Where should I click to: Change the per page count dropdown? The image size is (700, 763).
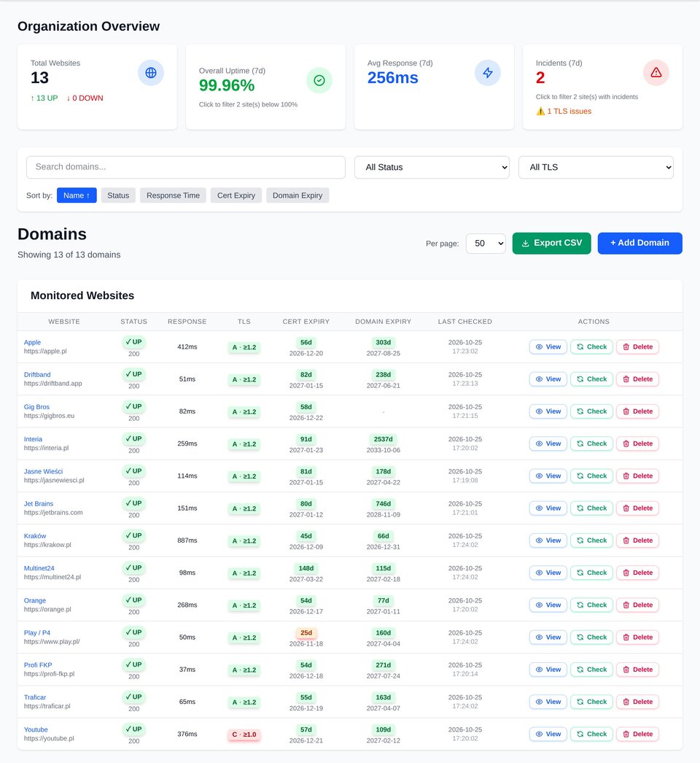pos(486,244)
